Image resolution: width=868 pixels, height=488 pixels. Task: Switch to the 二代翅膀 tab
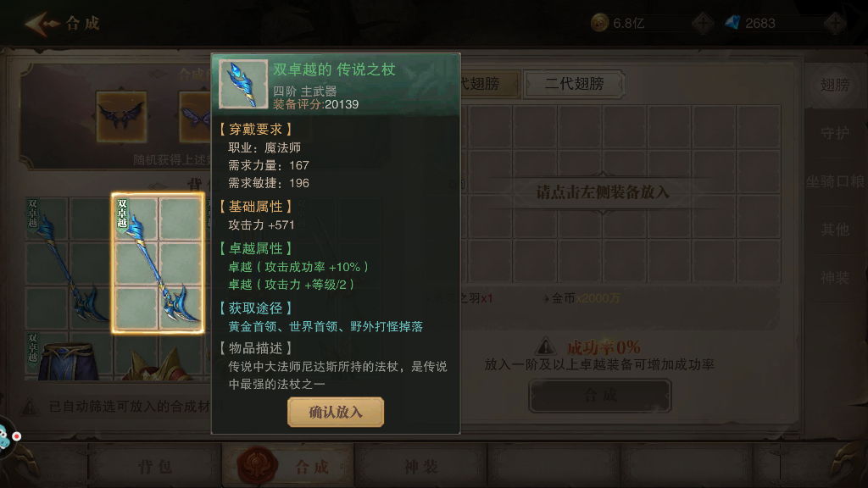(574, 84)
